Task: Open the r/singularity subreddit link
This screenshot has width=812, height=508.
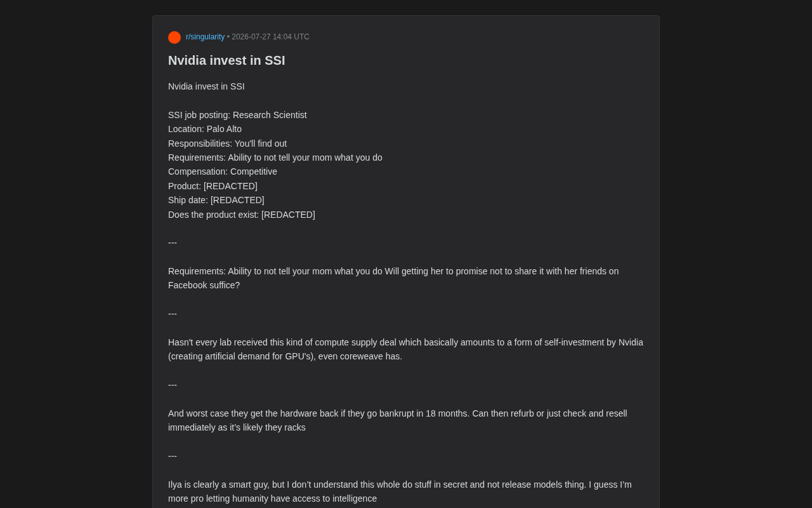Action: [205, 37]
